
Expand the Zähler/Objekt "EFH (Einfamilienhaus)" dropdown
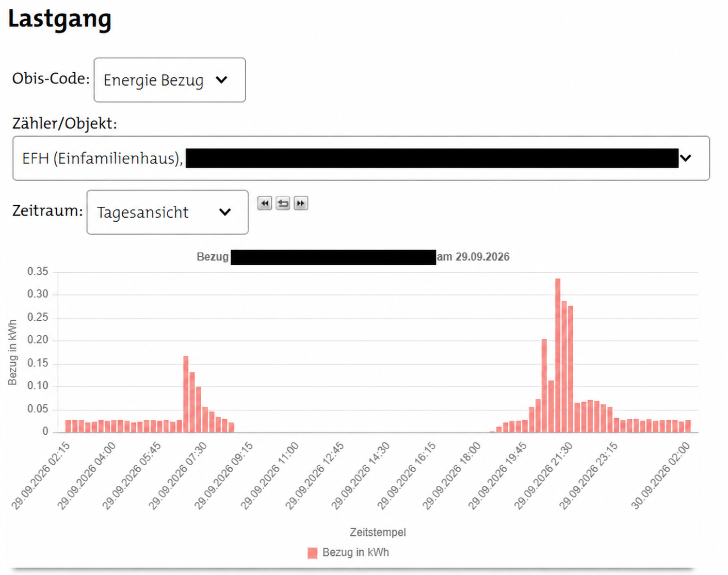point(361,158)
